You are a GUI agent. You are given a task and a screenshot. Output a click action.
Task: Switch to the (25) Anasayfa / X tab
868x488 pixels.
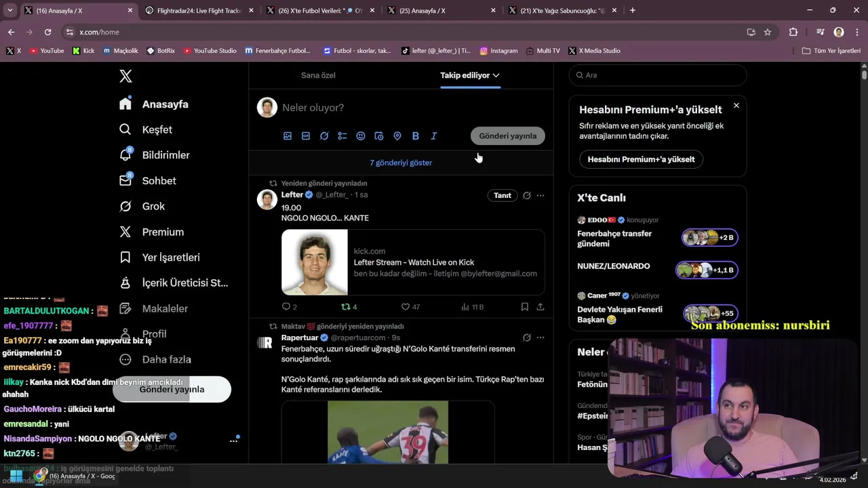(441, 10)
